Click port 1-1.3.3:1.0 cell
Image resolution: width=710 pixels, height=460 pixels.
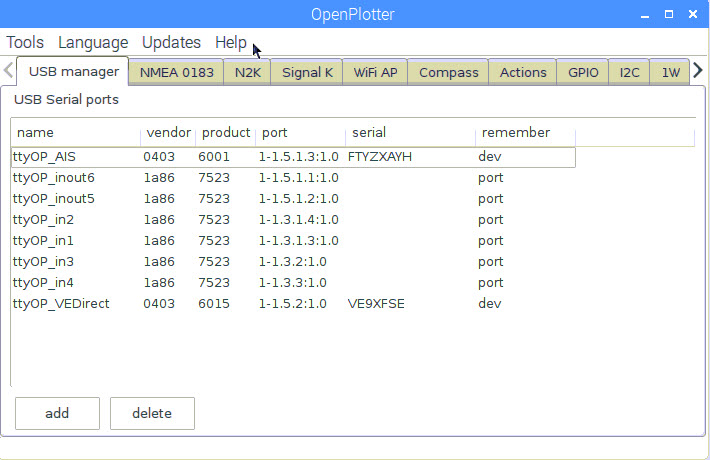click(293, 283)
